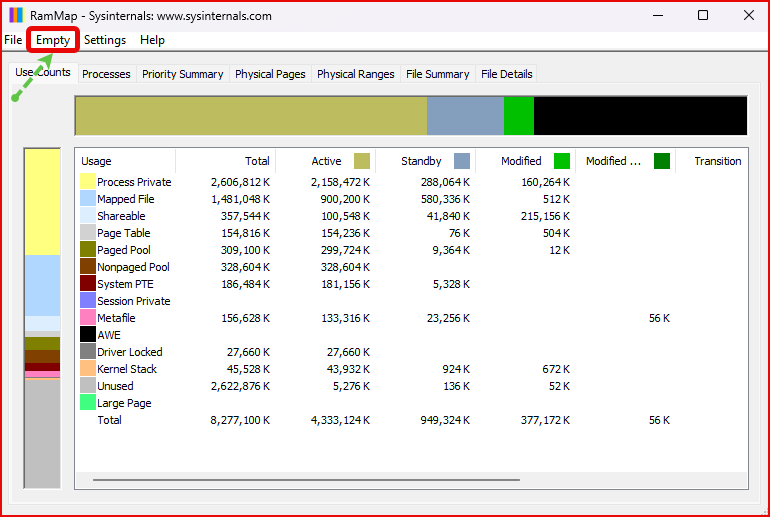
Task: Open the File Details tab
Action: point(506,74)
